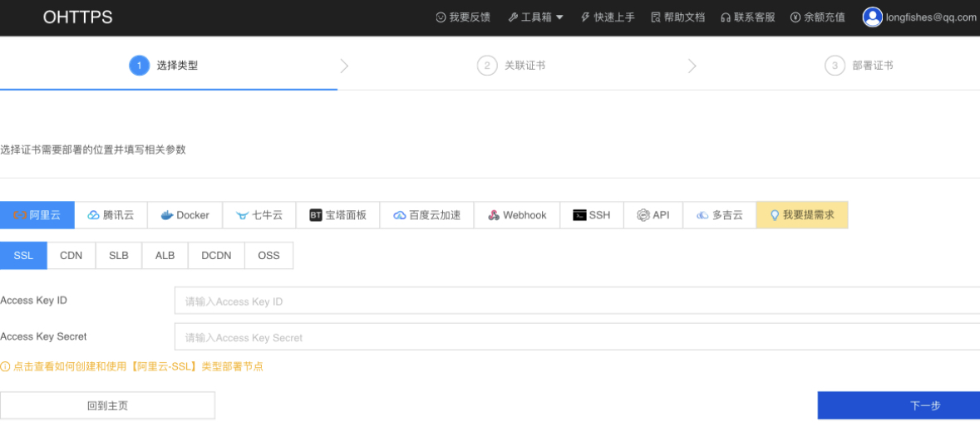Select the Webhook deployment type
The image size is (980, 446).
[x=517, y=215]
